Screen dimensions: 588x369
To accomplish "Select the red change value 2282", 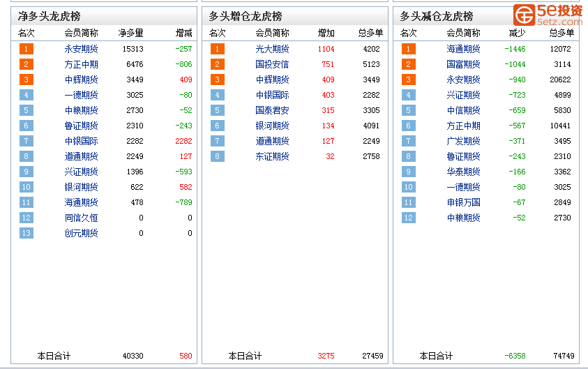I will 183,142.
